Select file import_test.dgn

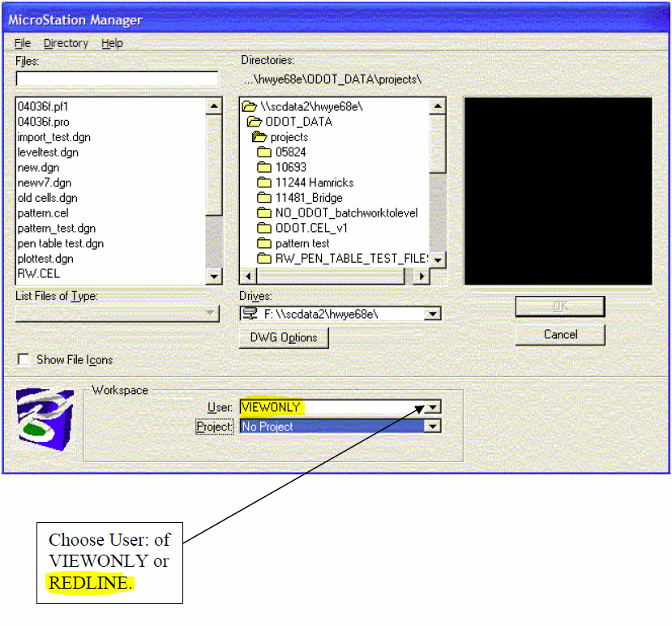click(54, 137)
